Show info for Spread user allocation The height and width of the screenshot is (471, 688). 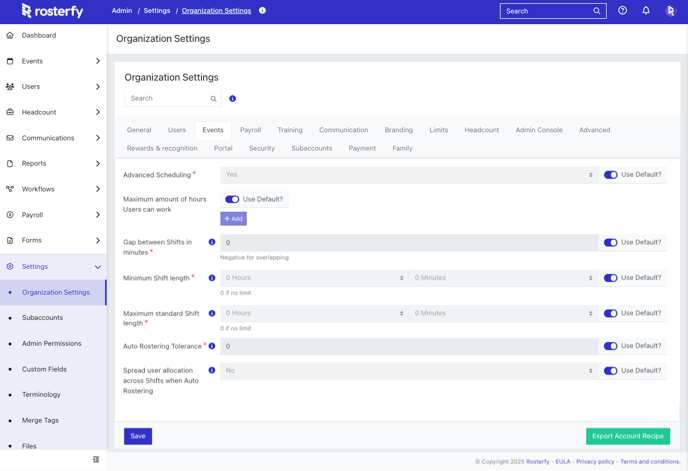[212, 370]
